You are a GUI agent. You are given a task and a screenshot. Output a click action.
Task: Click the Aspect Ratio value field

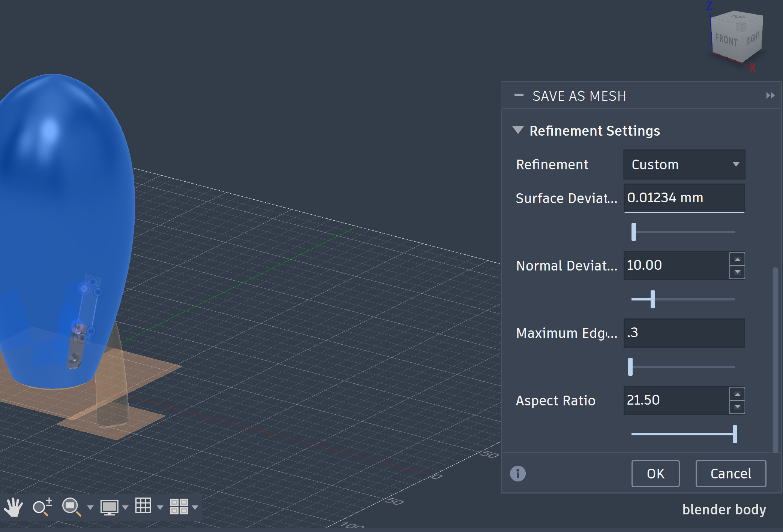[676, 400]
